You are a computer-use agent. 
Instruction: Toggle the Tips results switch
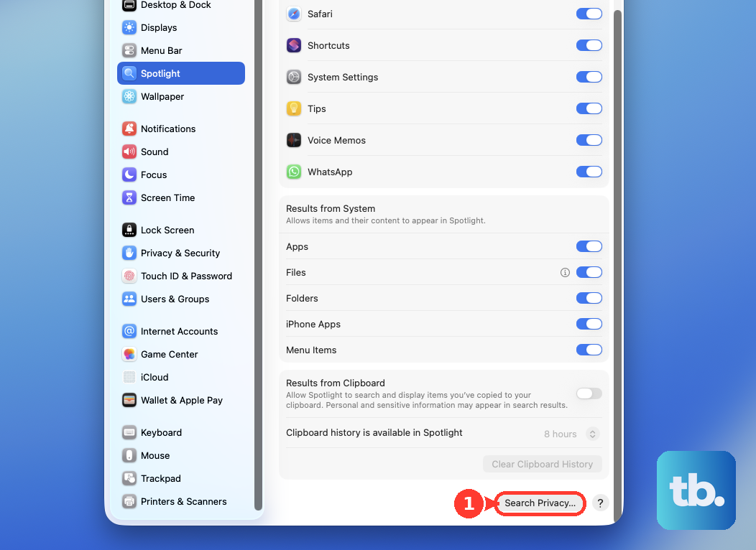tap(589, 109)
